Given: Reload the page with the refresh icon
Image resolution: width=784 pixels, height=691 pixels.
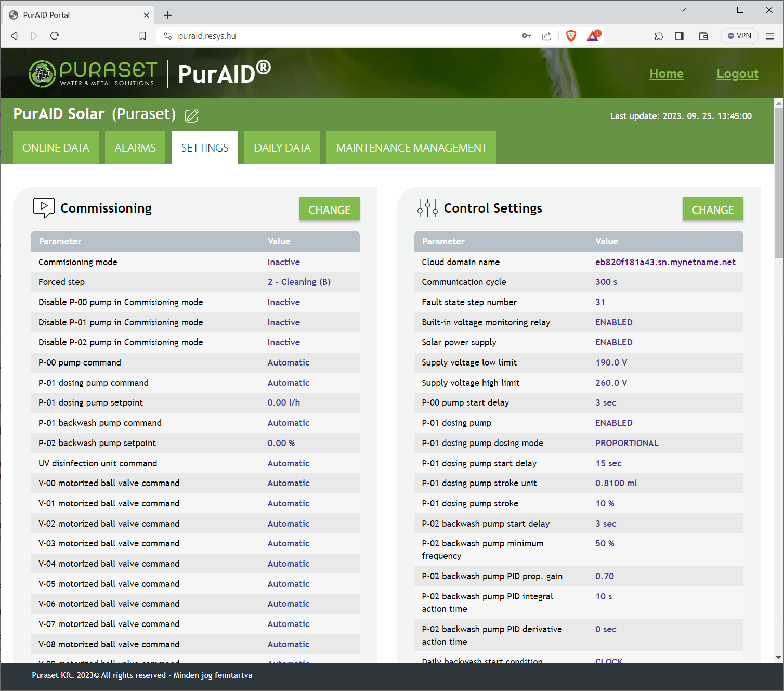Looking at the screenshot, I should tap(55, 36).
